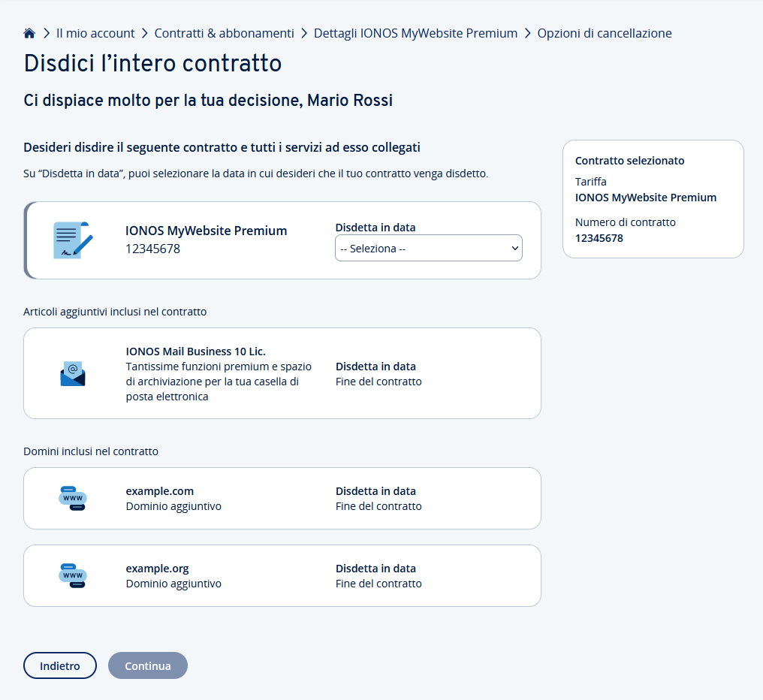Open 'Dettagli IONOS MyWebsite Premium' breadcrumb

[x=415, y=33]
